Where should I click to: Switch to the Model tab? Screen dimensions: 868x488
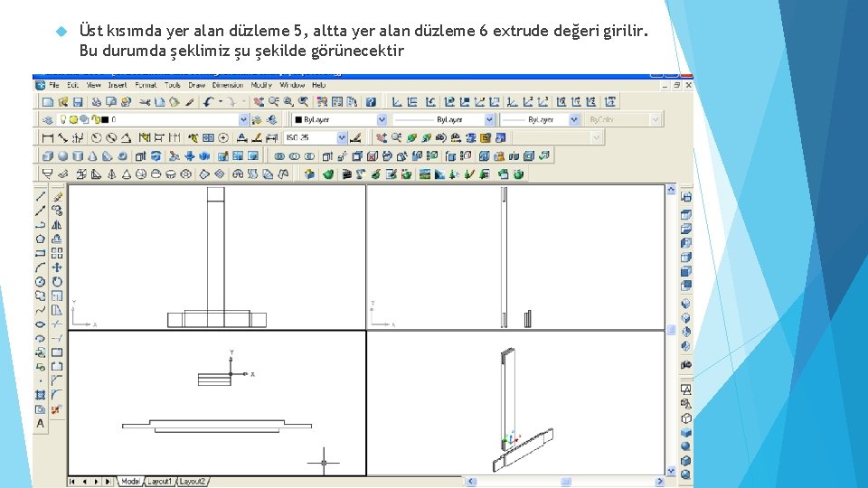point(130,482)
